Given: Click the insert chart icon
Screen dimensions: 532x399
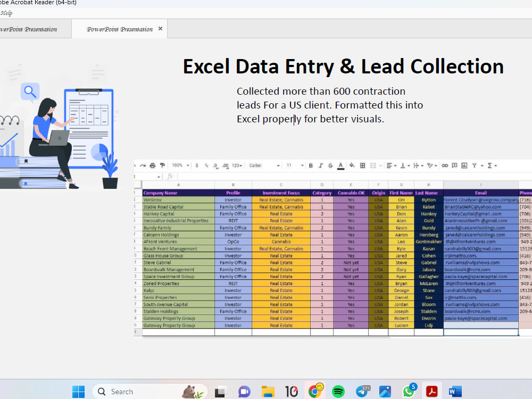Looking at the screenshot, I should [464, 165].
